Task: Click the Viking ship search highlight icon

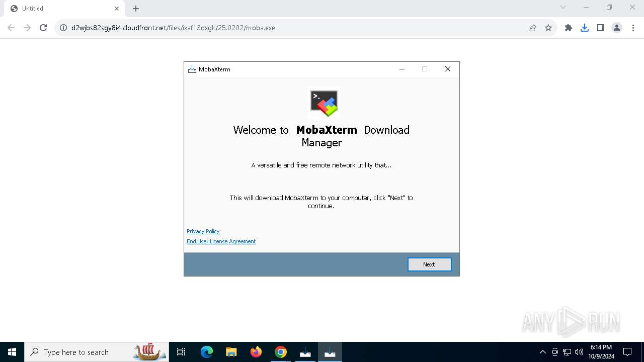Action: point(149,351)
